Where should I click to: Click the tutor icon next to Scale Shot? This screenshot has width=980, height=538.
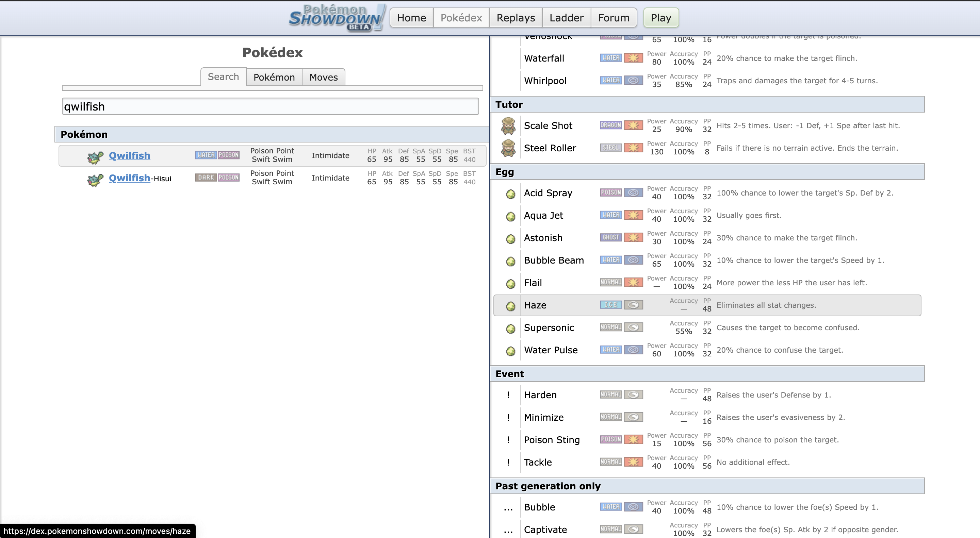(508, 126)
